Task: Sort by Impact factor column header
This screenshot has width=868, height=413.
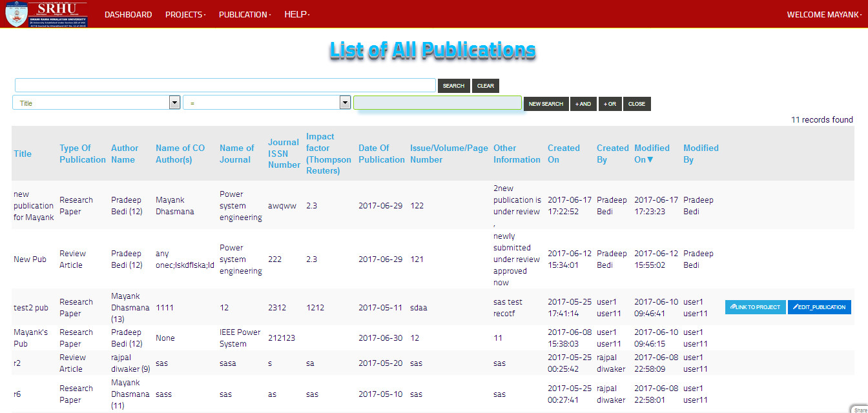Action: 329,154
